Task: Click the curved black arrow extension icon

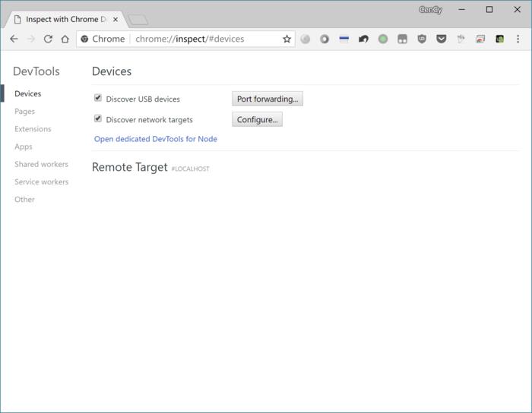Action: click(363, 39)
